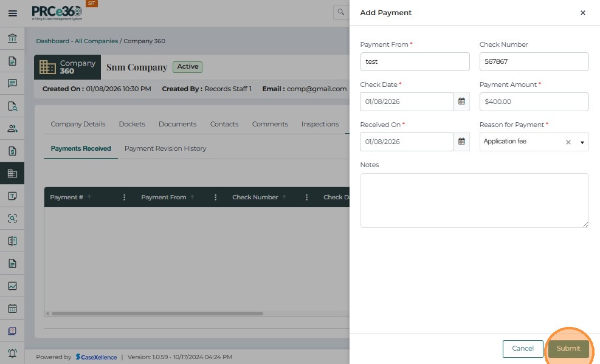
Task: Click the bank building sidebar icon
Action: (x=12, y=39)
